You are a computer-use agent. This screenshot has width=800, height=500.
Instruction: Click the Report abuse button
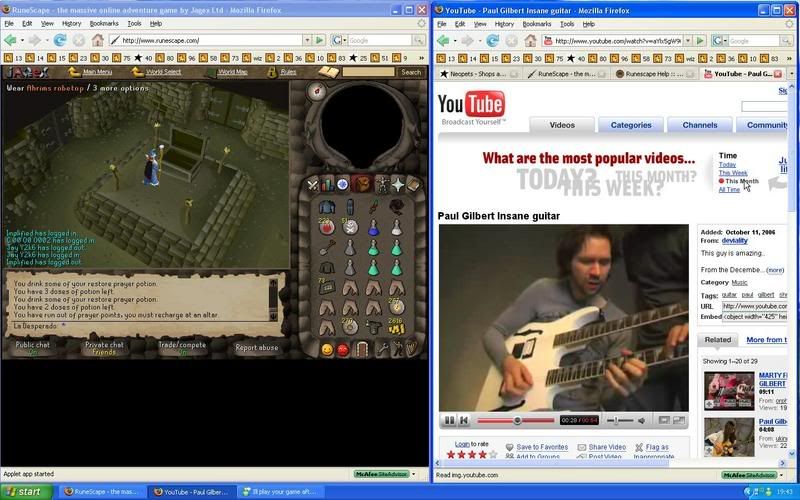tap(257, 347)
